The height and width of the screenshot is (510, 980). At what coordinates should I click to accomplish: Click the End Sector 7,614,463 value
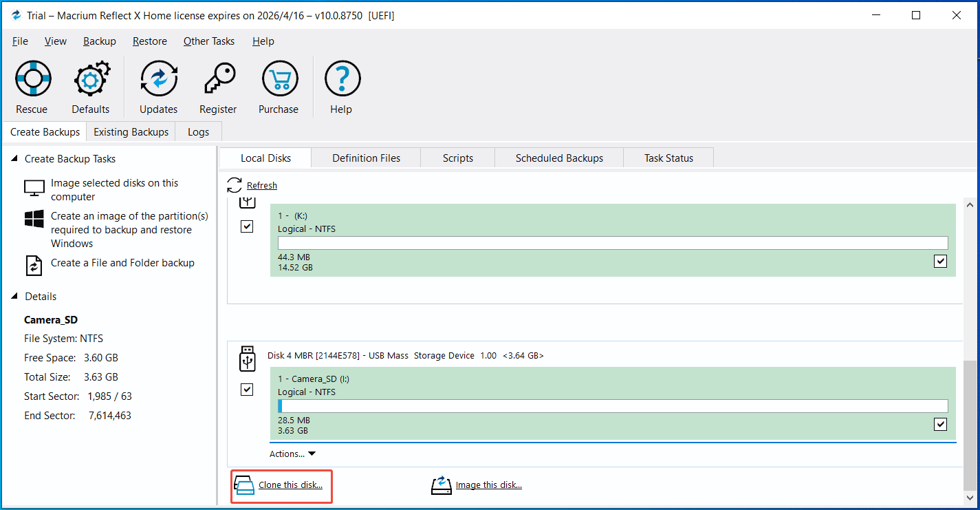pyautogui.click(x=110, y=416)
